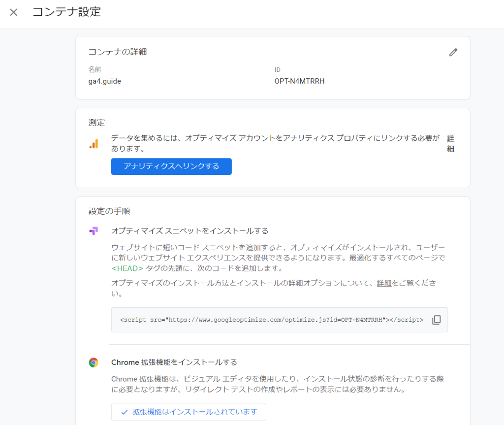Open the 詳細 link in 測定 section
Viewport: 504px width, 425px height.
pos(451,143)
